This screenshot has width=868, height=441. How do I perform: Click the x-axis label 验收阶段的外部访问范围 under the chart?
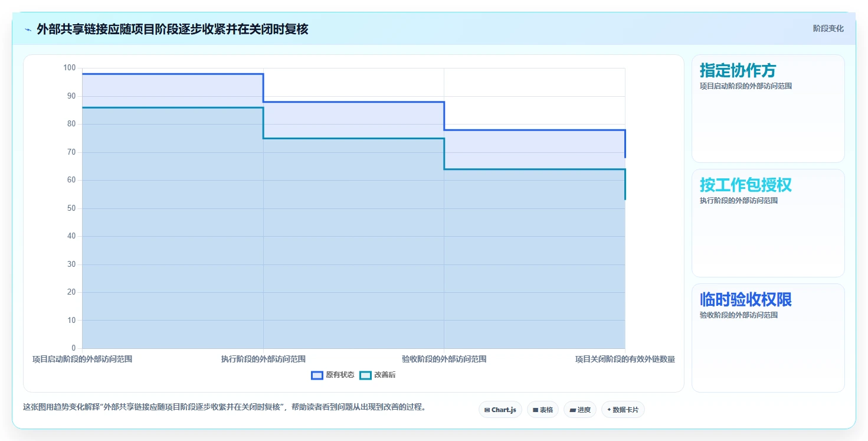pyautogui.click(x=444, y=359)
